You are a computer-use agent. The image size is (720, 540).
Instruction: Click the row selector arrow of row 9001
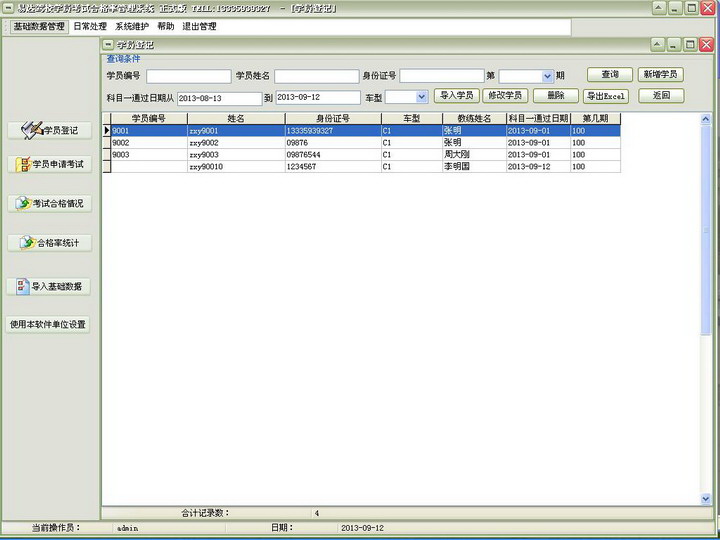(x=107, y=131)
